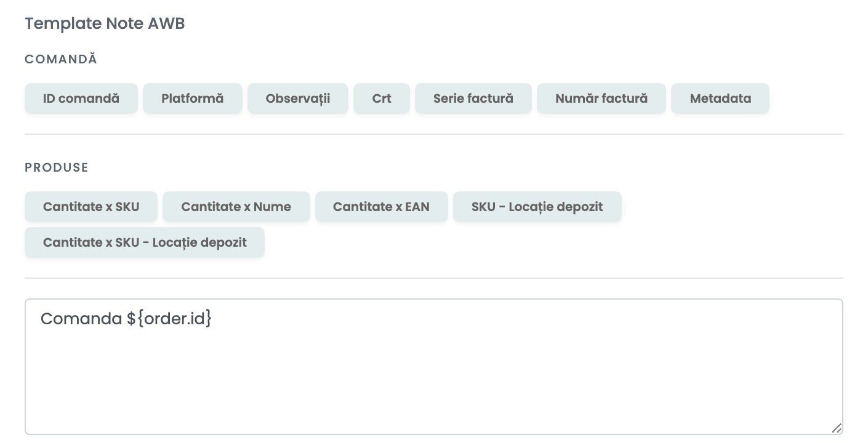Add the Număr factură variable

601,98
